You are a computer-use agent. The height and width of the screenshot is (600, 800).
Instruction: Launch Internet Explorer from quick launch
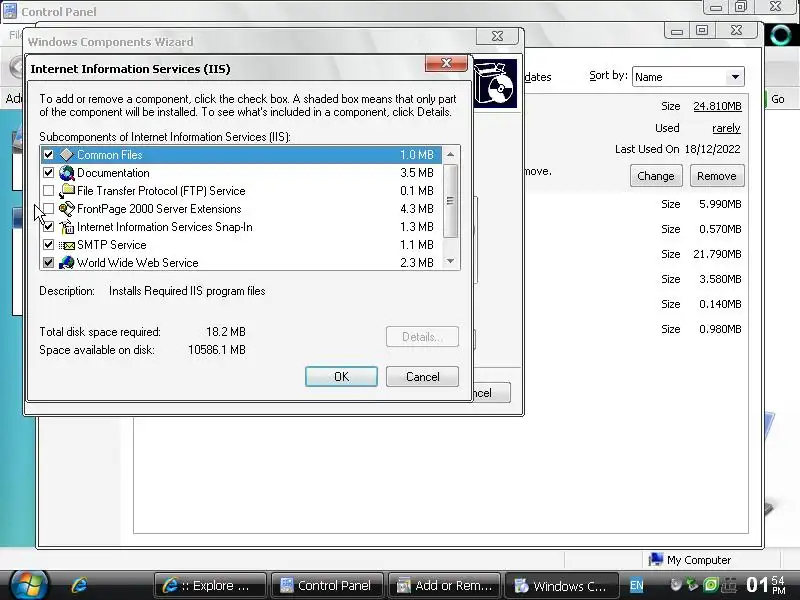79,585
